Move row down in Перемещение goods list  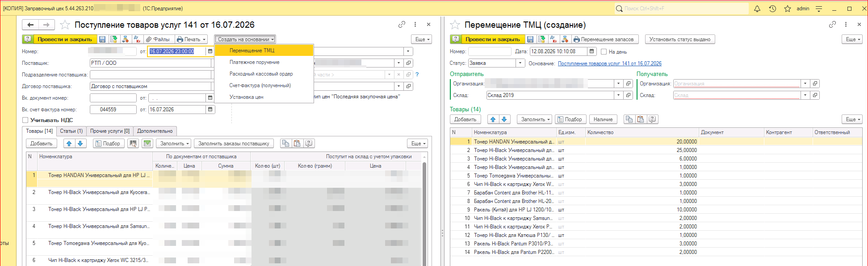504,119
